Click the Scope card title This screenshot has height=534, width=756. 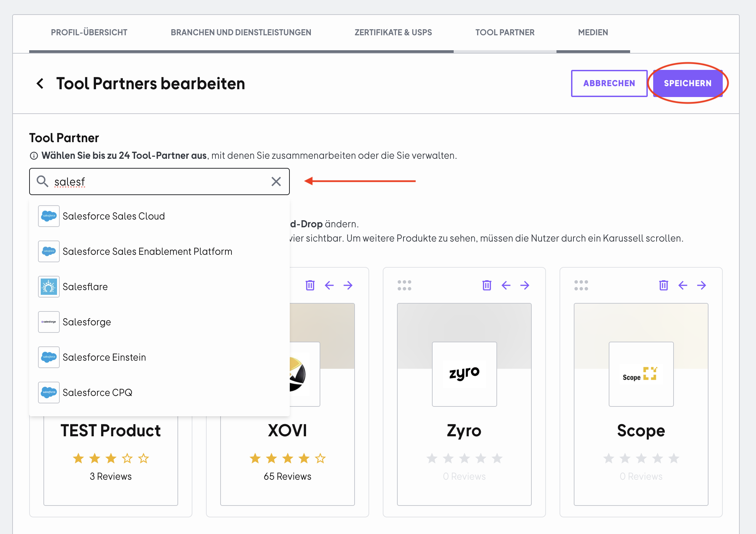coord(641,431)
